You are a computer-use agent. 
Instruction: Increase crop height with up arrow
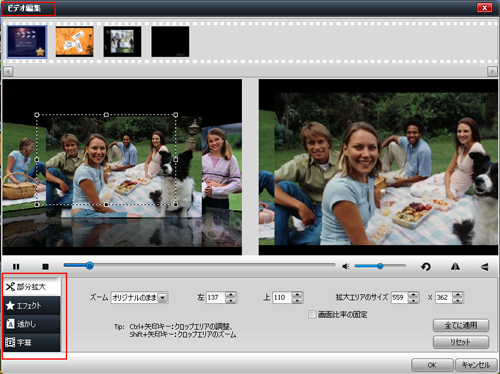pyautogui.click(x=458, y=294)
